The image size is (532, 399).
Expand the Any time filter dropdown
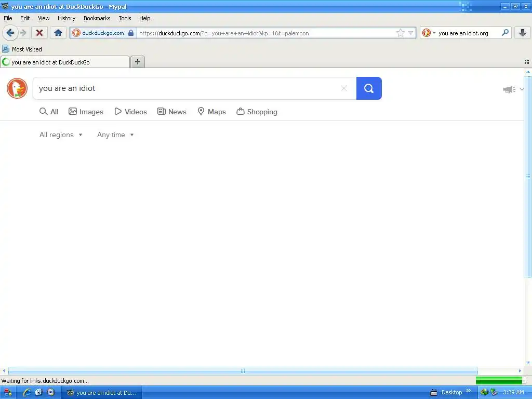click(115, 135)
